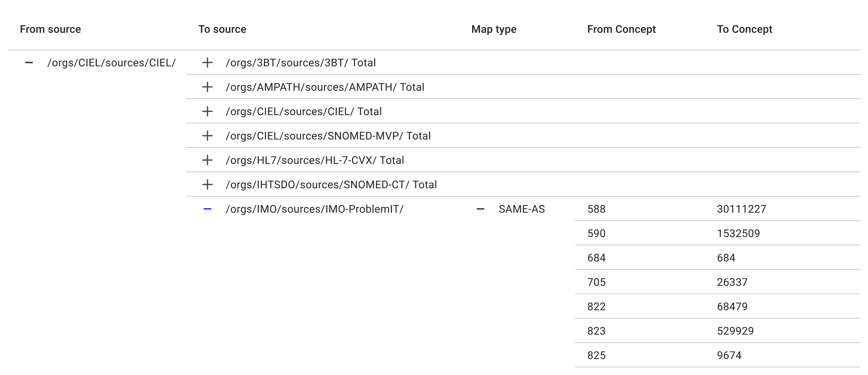This screenshot has width=868, height=375.
Task: Click the /orgs/IMO/sources/IMO-ProblemIT/ label
Action: point(314,209)
